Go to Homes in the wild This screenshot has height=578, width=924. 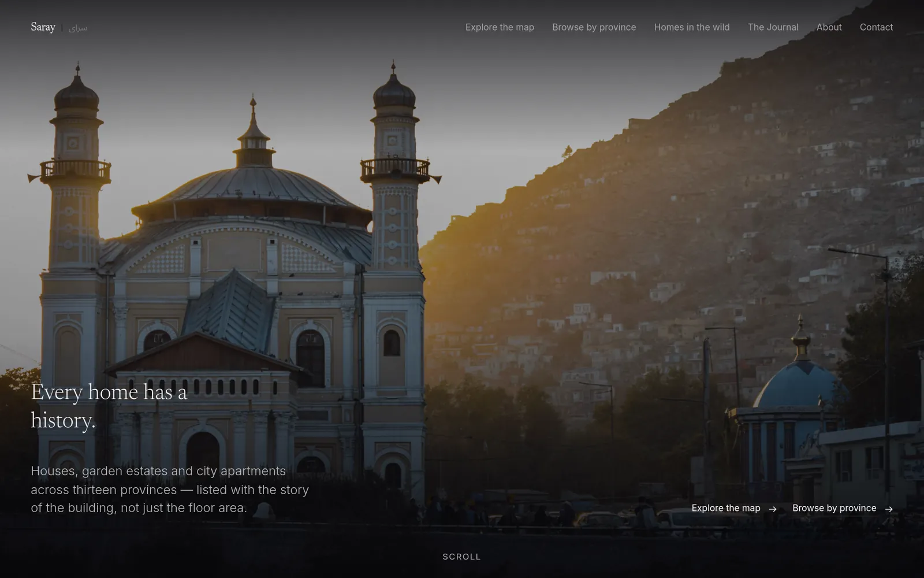click(x=691, y=27)
